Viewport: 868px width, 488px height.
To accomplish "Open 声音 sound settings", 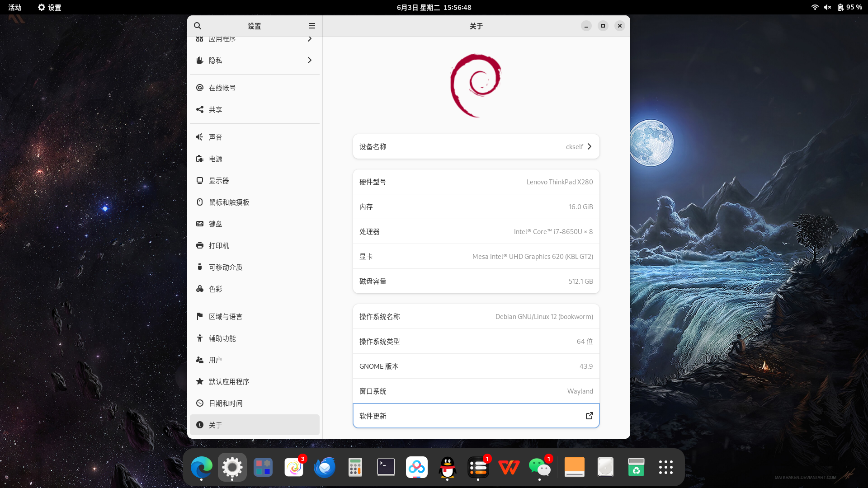I will pos(255,137).
